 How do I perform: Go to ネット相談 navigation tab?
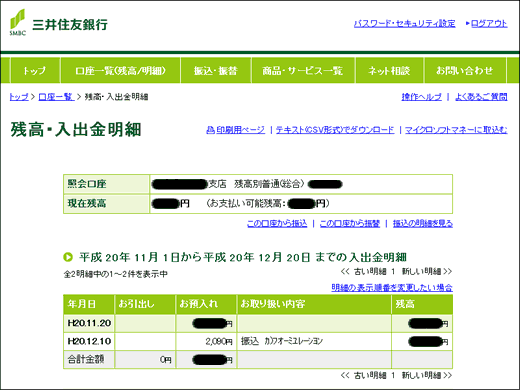click(x=389, y=70)
